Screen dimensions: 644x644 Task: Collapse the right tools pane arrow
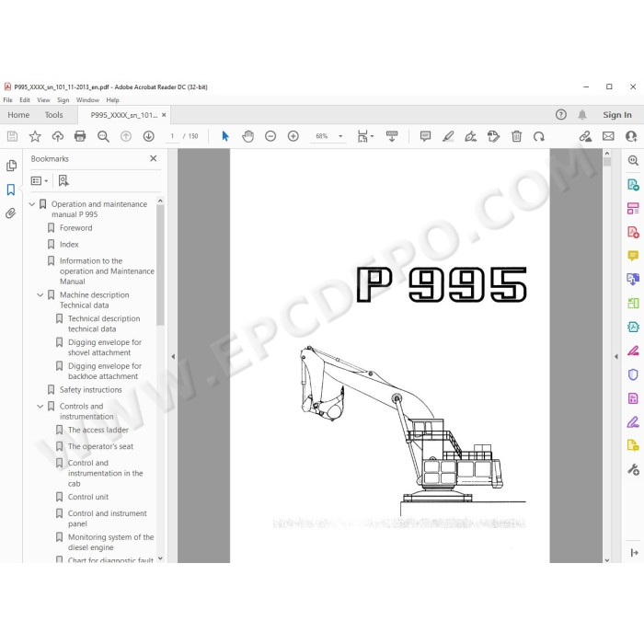pyautogui.click(x=616, y=356)
